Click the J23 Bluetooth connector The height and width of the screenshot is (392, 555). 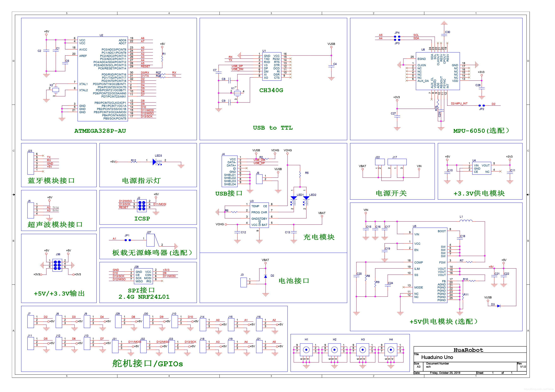pyautogui.click(x=31, y=163)
